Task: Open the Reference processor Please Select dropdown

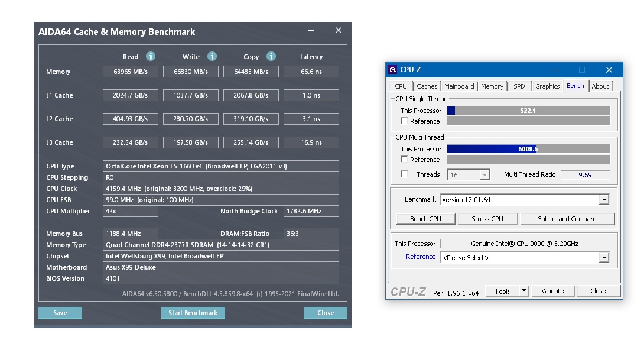Action: [604, 258]
